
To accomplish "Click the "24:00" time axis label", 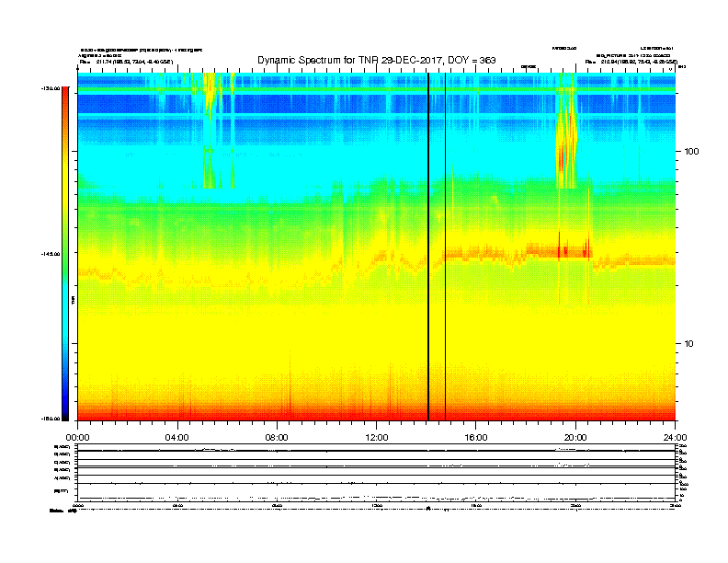I will click(675, 438).
